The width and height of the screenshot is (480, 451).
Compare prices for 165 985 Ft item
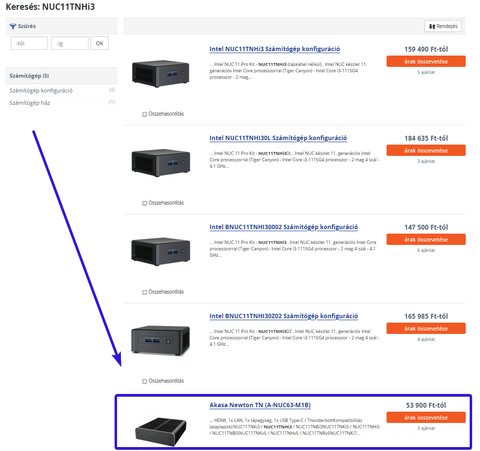[x=426, y=328]
